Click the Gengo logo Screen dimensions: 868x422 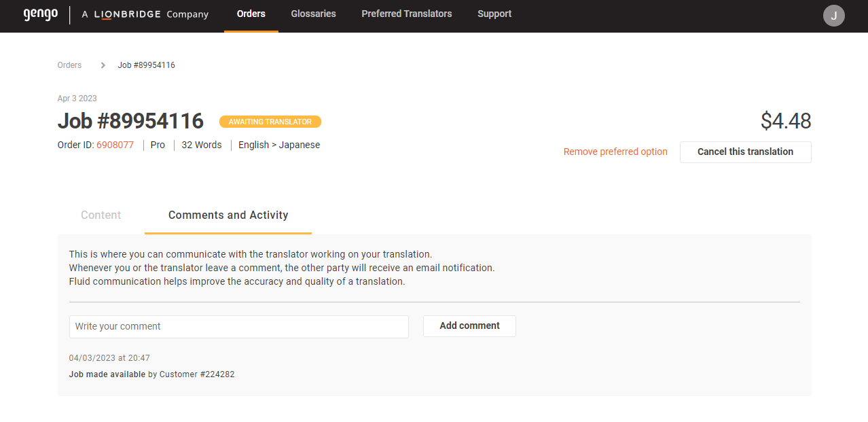[x=41, y=14]
